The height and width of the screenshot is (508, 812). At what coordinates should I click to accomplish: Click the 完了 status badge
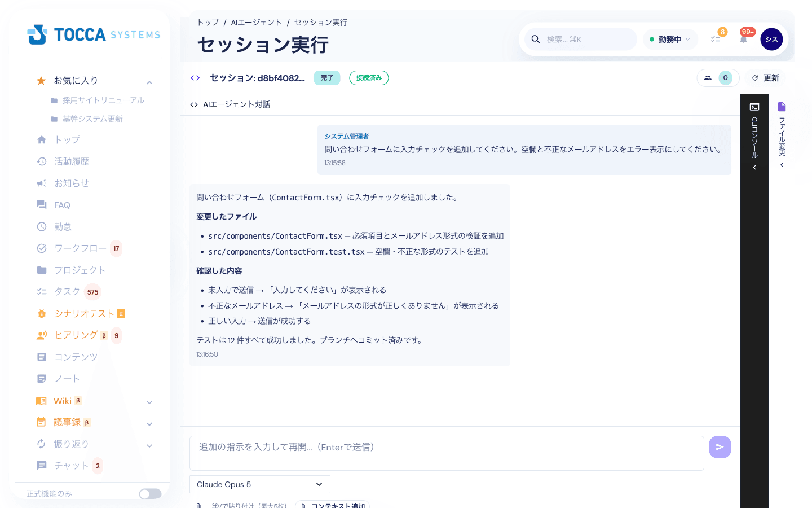pos(326,78)
